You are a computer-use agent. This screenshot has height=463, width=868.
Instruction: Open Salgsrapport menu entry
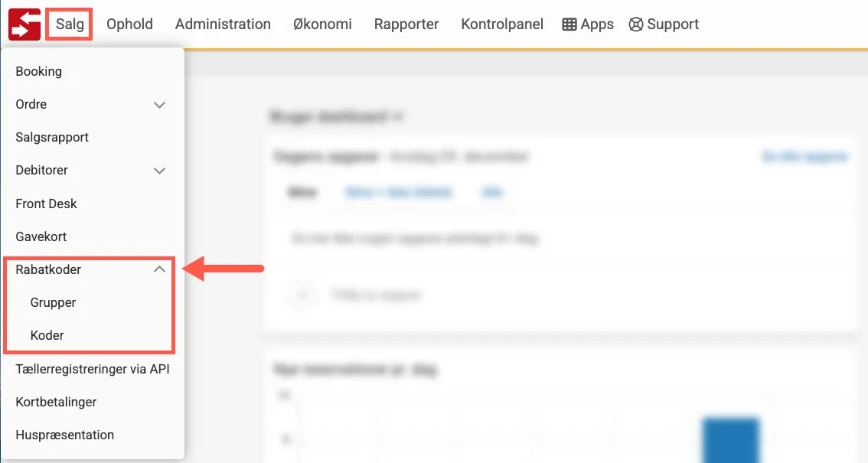[x=52, y=138]
